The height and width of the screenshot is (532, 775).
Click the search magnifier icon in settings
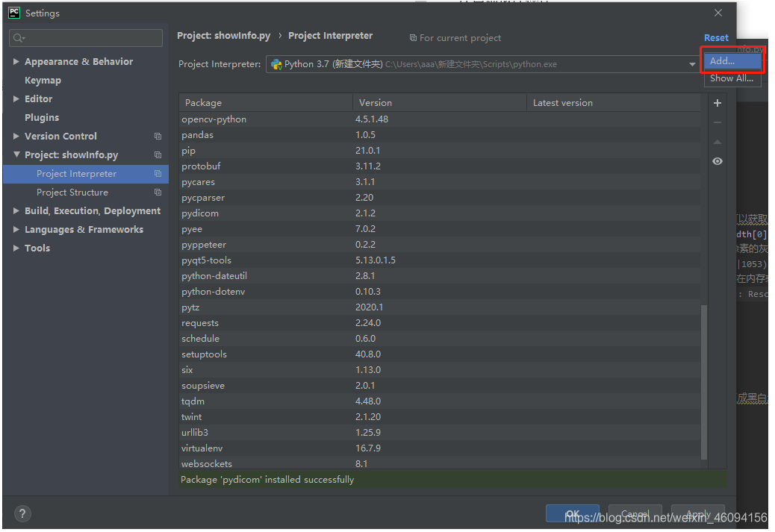(x=19, y=38)
